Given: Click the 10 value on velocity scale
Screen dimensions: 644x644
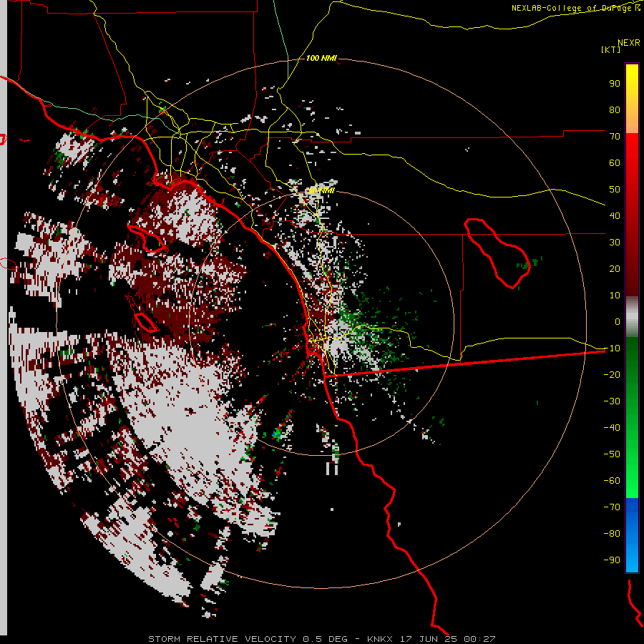Looking at the screenshot, I should (615, 296).
